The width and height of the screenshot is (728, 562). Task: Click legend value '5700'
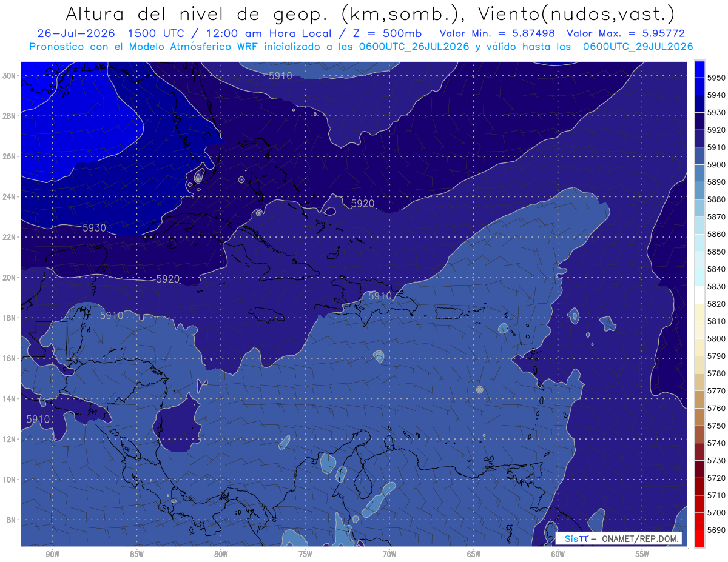pos(716,512)
